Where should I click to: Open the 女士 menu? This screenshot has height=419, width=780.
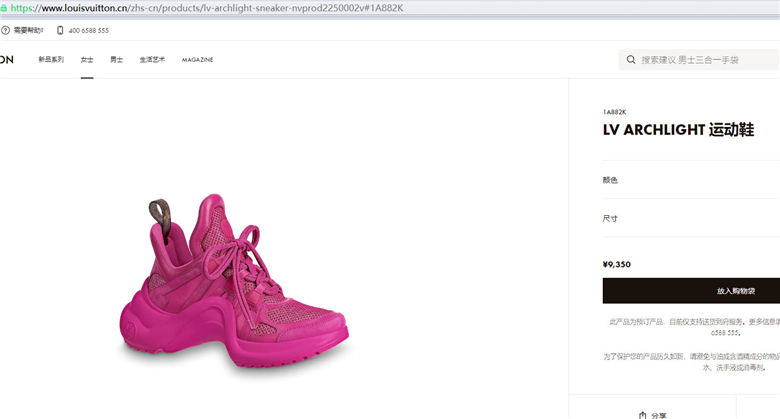tap(87, 59)
